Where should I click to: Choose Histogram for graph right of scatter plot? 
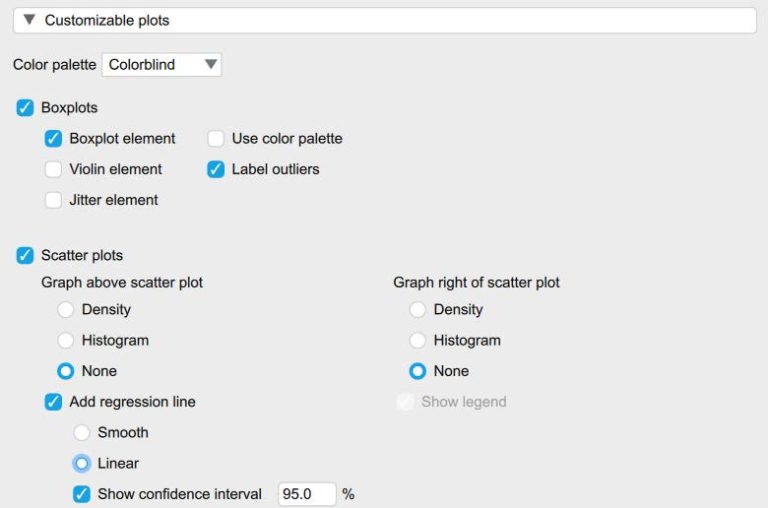(x=418, y=341)
